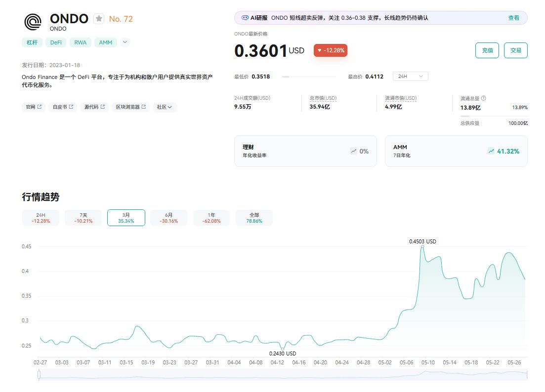The image size is (545, 392).
Task: Click the info icon beside 流通总量
Action: tap(483, 98)
